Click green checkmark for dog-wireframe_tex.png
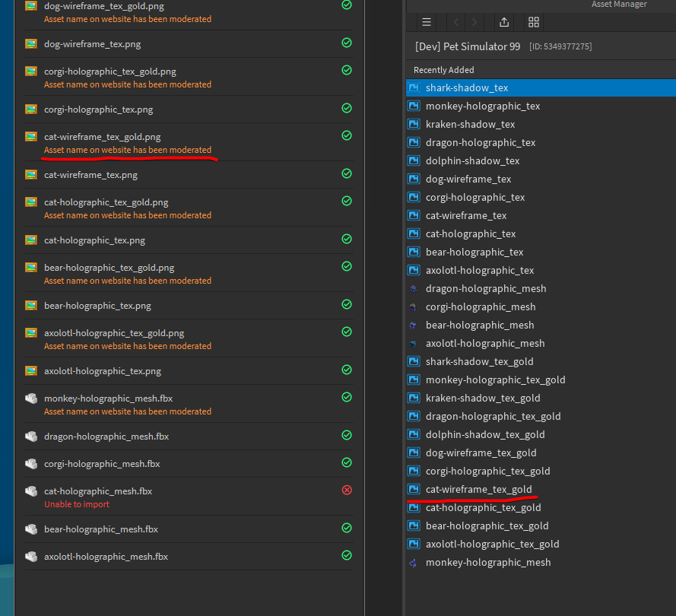 click(347, 43)
